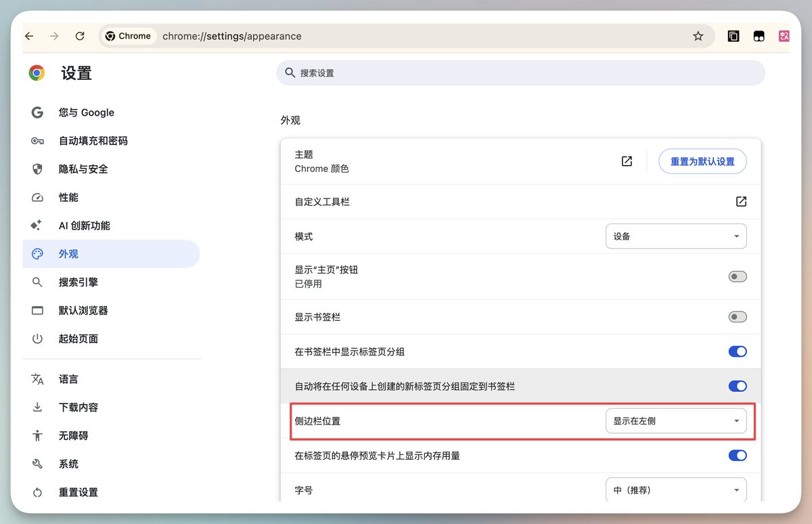The width and height of the screenshot is (812, 524).
Task: Open 自定义工具栏 external link icon
Action: click(741, 202)
